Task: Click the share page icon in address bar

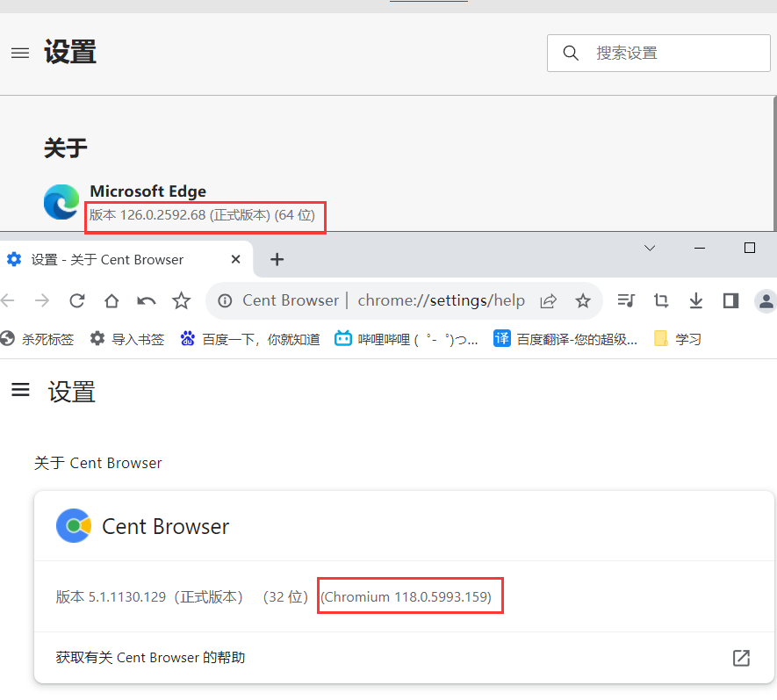Action: coord(549,300)
